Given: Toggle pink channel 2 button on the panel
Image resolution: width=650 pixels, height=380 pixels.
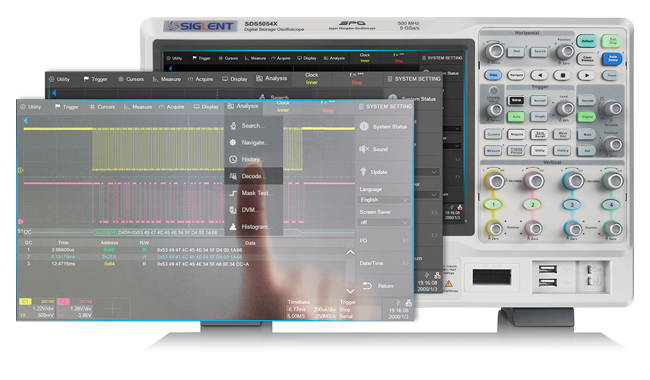Looking at the screenshot, I should pyautogui.click(x=533, y=204).
